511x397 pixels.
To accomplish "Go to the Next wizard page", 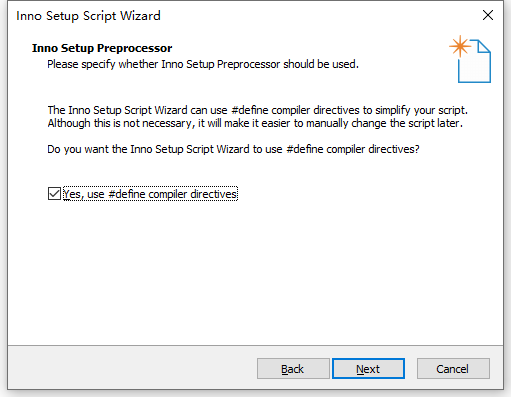I will (368, 369).
